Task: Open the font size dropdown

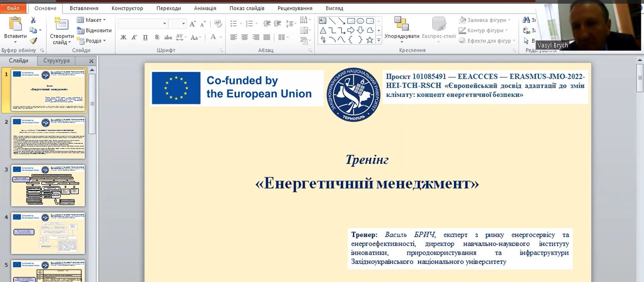Action: coord(183,23)
